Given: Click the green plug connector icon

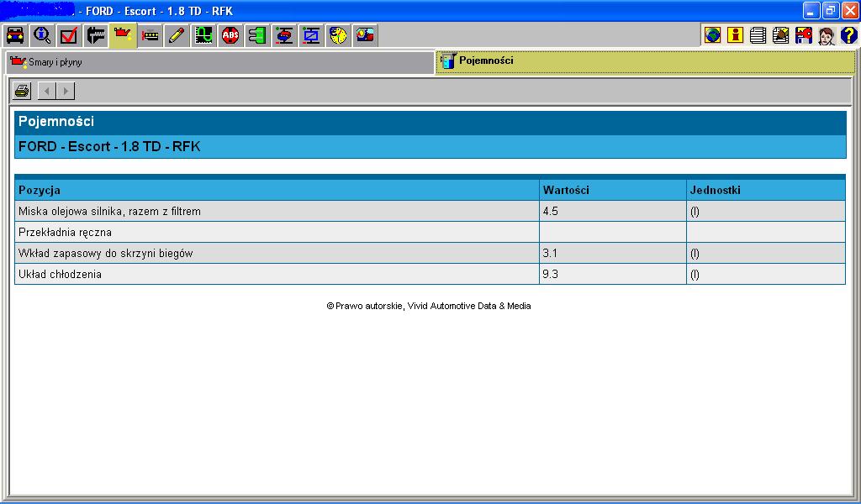Looking at the screenshot, I should (257, 35).
